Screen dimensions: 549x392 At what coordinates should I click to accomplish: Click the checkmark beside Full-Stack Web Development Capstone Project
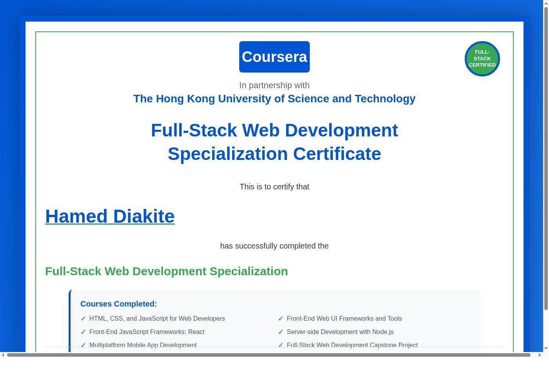point(281,345)
